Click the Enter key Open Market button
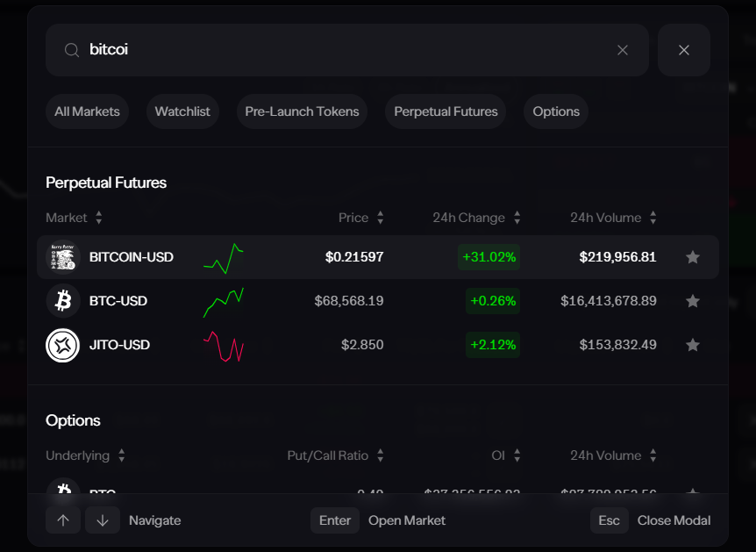The image size is (756, 552). [x=334, y=520]
